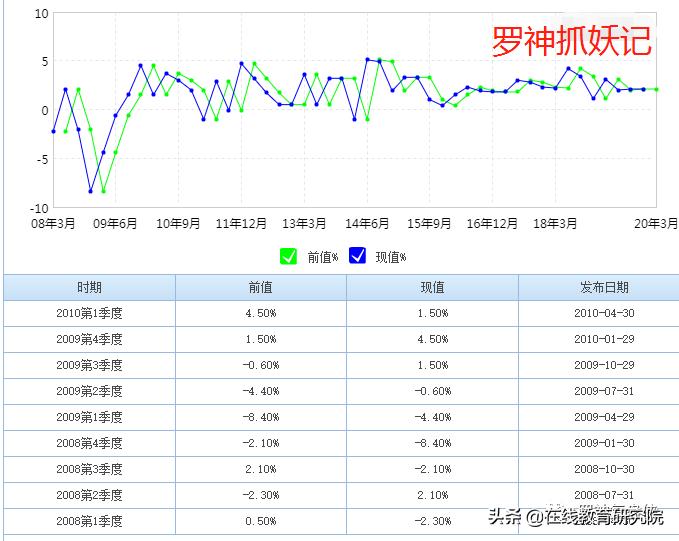Click 现值 -0.60% in the 2009第2季度 row

(x=433, y=391)
